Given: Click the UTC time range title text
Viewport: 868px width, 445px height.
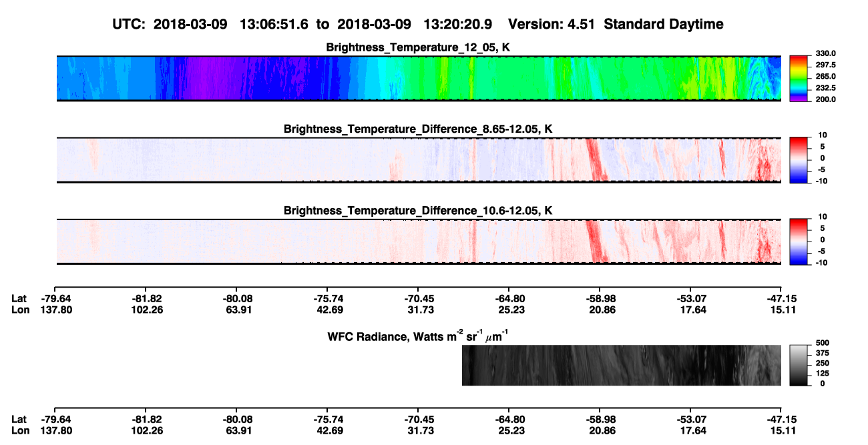Looking at the screenshot, I should (303, 24).
